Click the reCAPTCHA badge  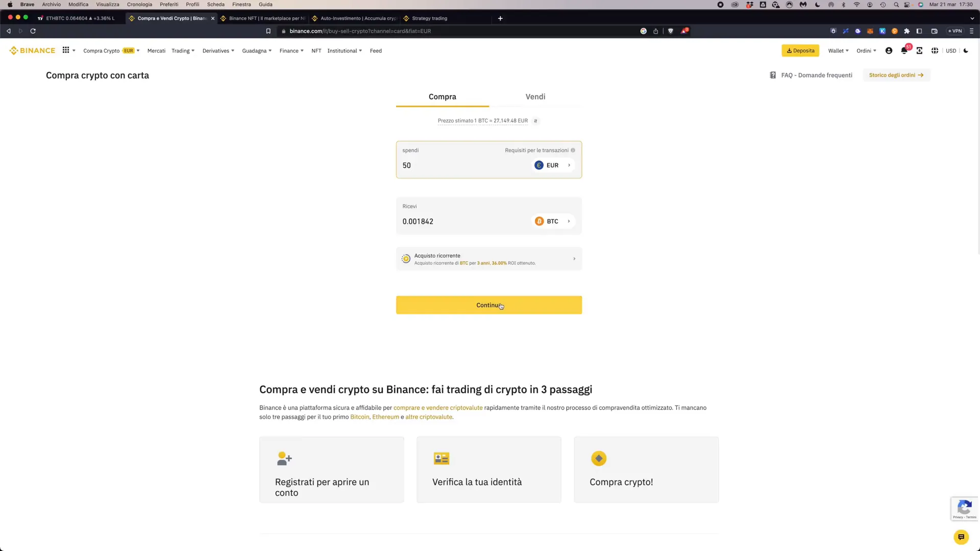click(x=964, y=509)
